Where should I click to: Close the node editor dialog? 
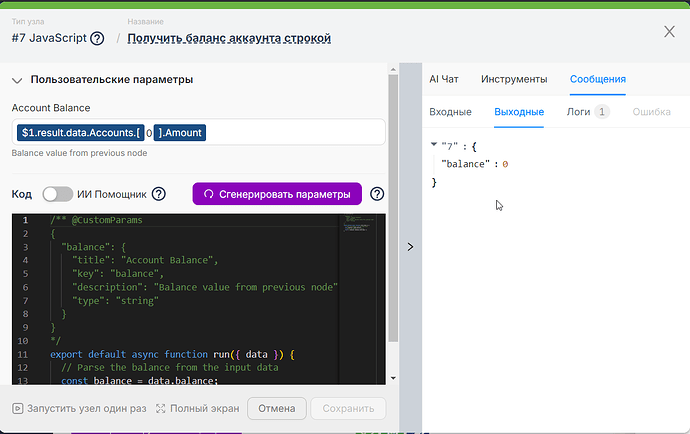669,31
